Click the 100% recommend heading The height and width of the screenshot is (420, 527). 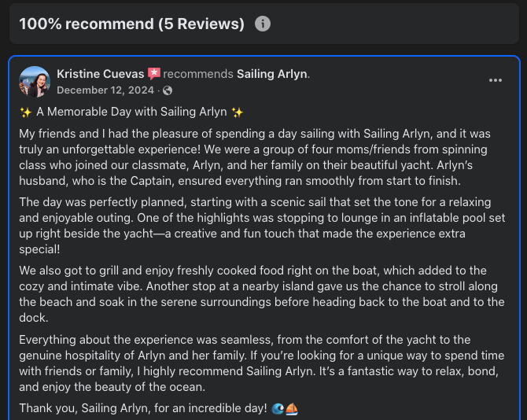131,24
